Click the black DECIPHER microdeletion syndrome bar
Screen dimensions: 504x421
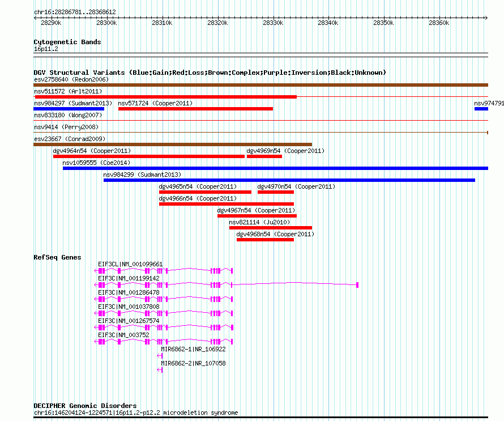coord(260,418)
